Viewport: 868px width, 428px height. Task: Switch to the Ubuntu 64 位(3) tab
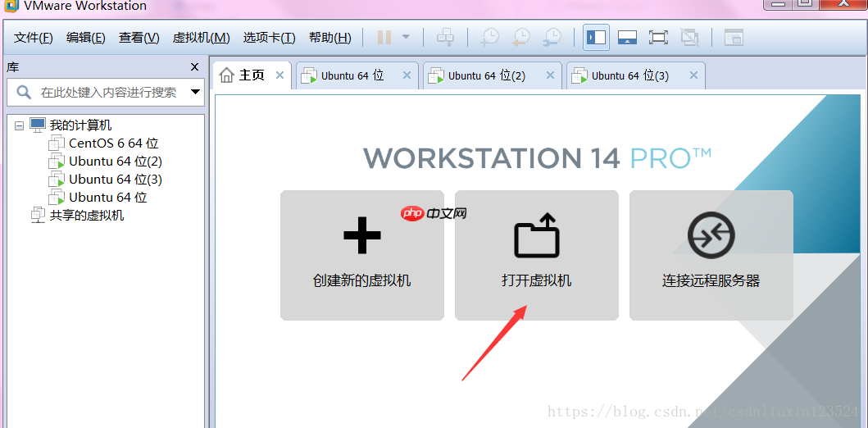630,75
